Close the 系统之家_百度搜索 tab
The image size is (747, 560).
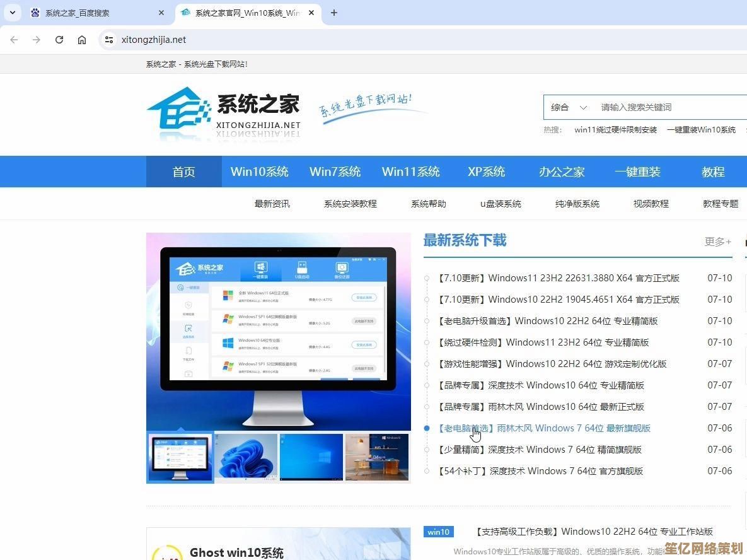[161, 13]
